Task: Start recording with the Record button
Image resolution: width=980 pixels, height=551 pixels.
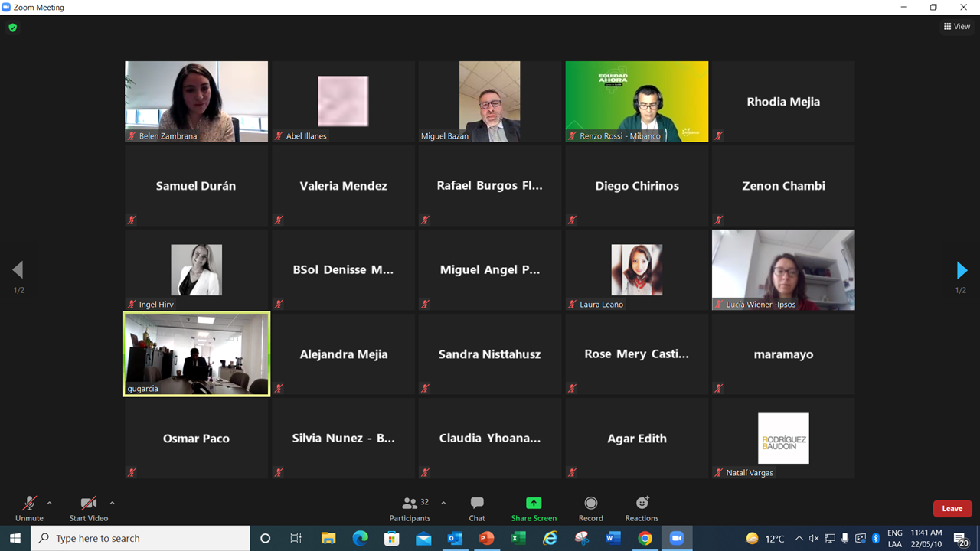Action: [590, 508]
